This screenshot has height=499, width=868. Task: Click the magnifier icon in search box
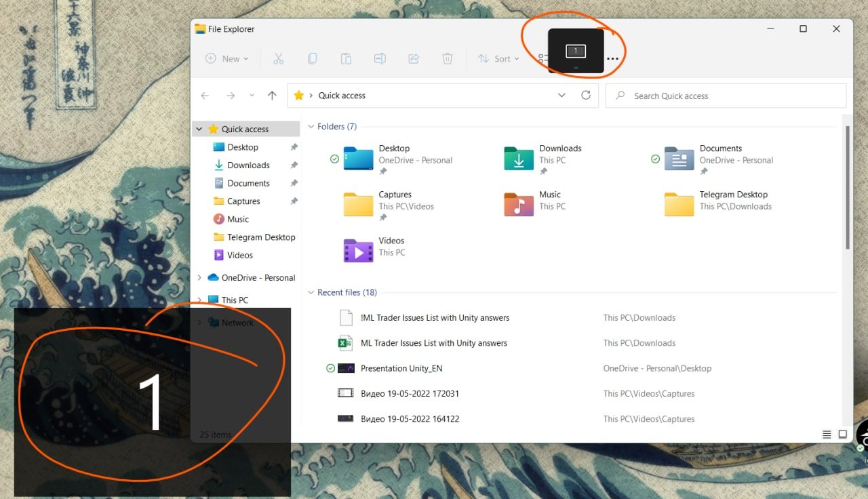pyautogui.click(x=620, y=96)
